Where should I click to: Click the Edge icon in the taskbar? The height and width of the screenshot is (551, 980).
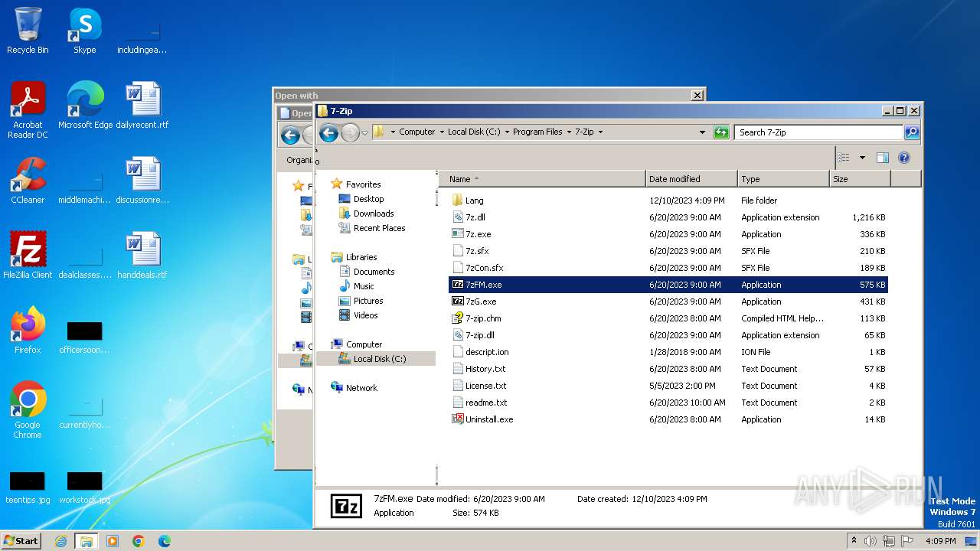(164, 541)
